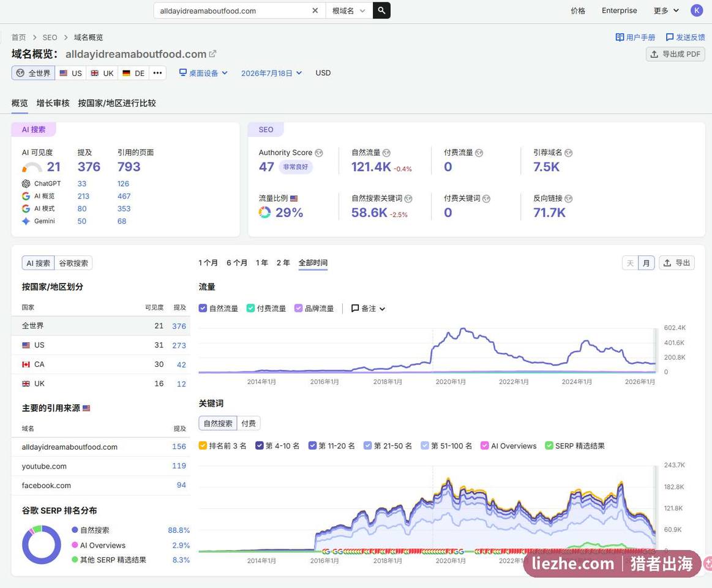
Task: Click the traffic share donut icon
Action: click(x=264, y=212)
